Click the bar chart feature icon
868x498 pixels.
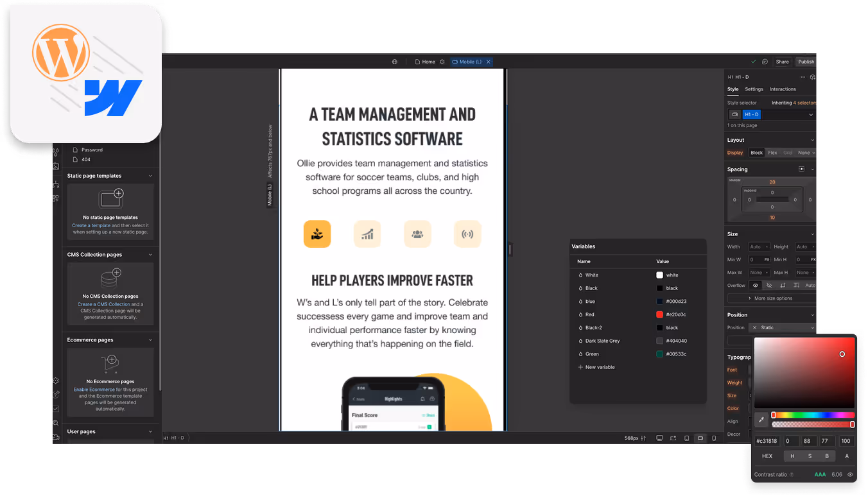click(367, 234)
